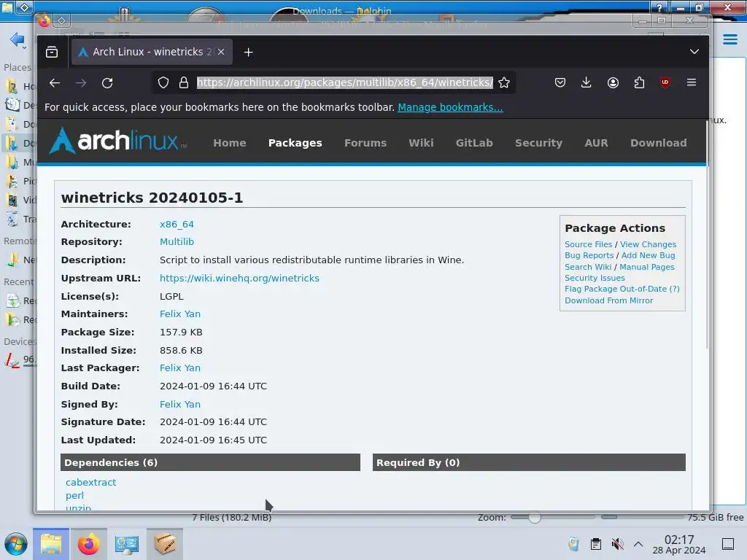Viewport: 747px width, 560px height.
Task: Open Bug Reports link
Action: [x=589, y=255]
